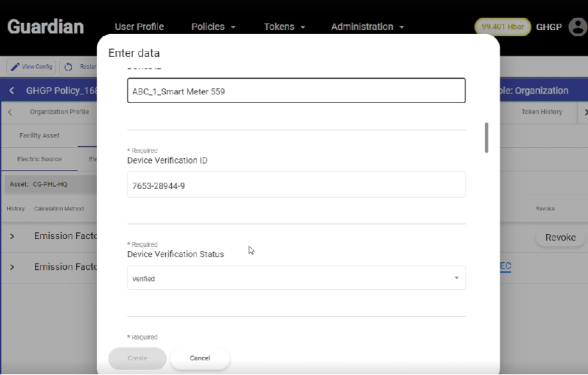Click the View Config pencil icon
The width and height of the screenshot is (588, 375).
tap(14, 67)
